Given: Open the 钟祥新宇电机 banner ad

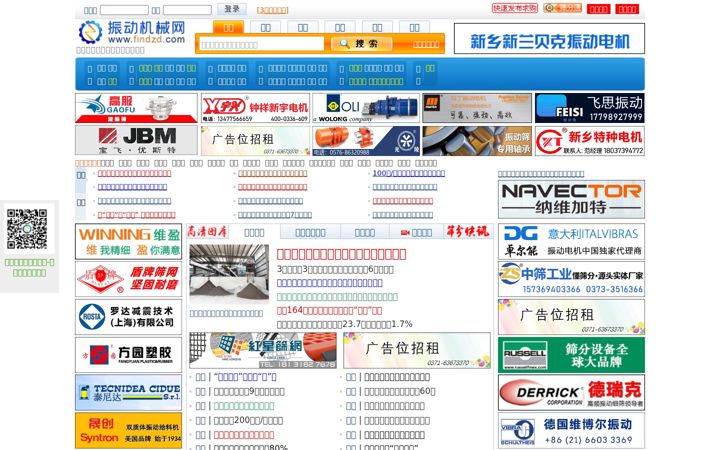Looking at the screenshot, I should (255, 108).
